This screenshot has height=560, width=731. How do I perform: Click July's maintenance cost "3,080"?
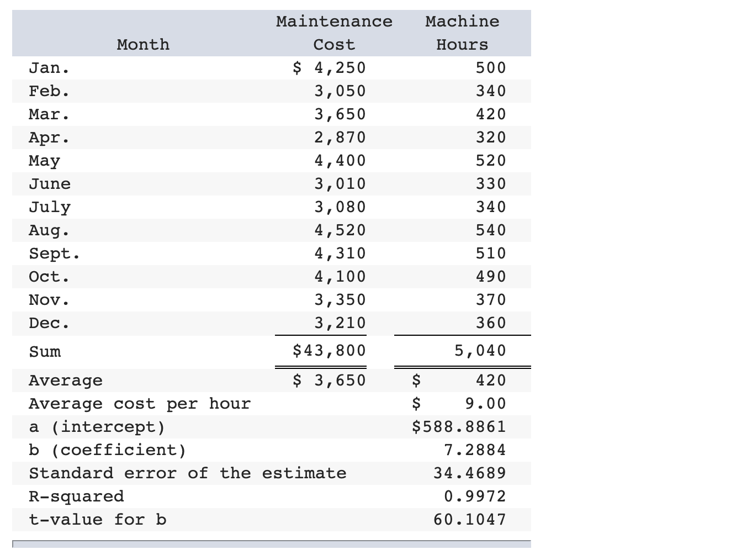click(340, 207)
